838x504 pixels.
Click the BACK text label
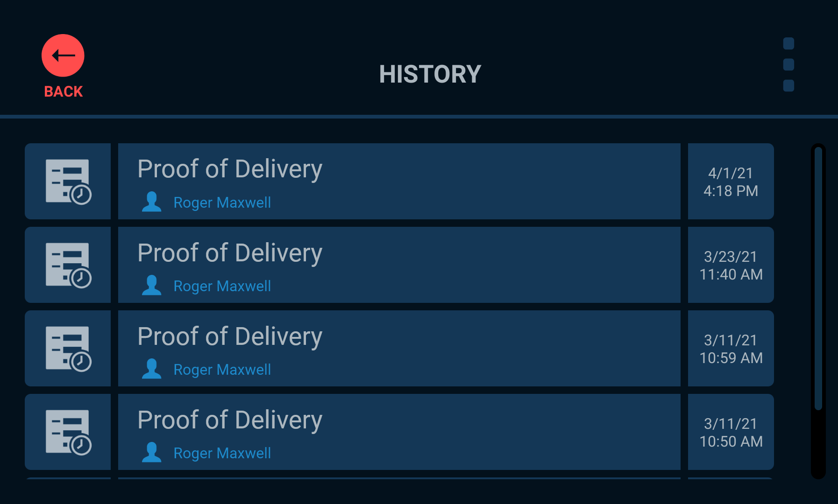[64, 91]
